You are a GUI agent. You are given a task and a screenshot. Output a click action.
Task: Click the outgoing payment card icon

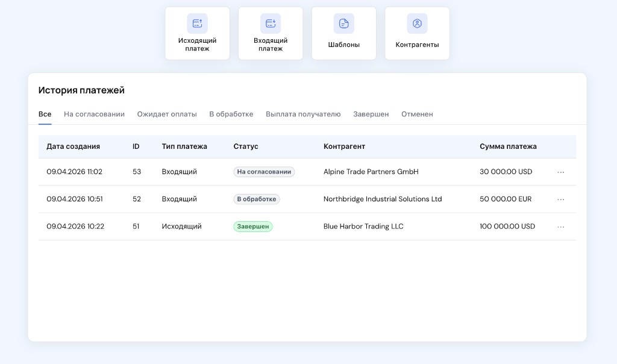coord(197,24)
